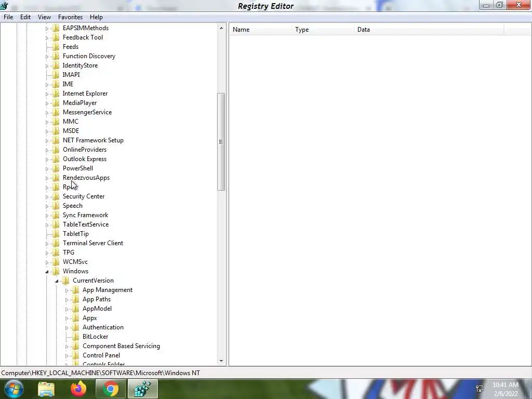Screen dimensions: 532x399
Task: Click the MSDE folder icon
Action: point(56,131)
